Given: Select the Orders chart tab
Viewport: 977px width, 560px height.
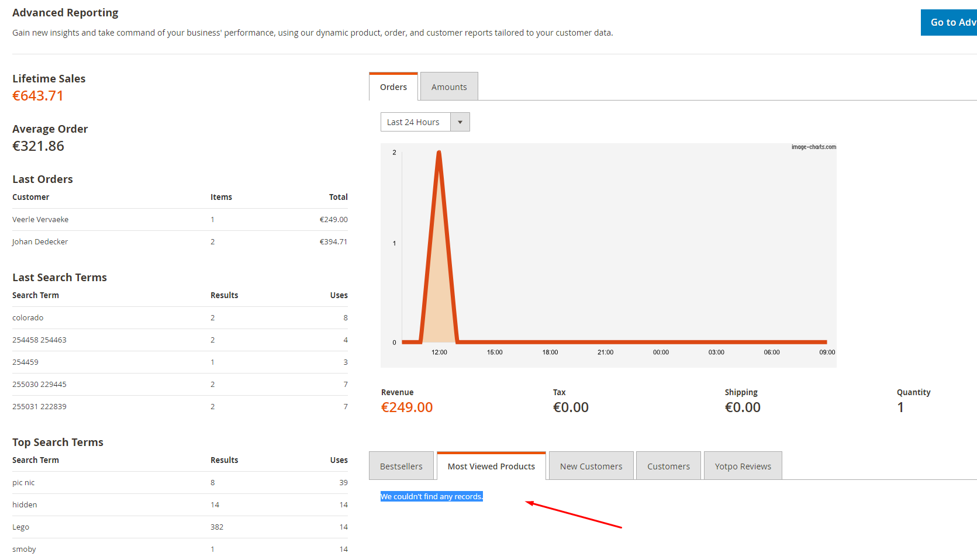Looking at the screenshot, I should pyautogui.click(x=393, y=87).
